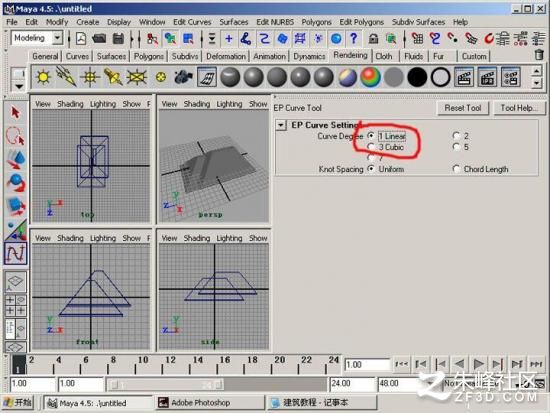Click the rainbow ramp shader ball
Image resolution: width=550 pixels, height=413 pixels.
370,77
